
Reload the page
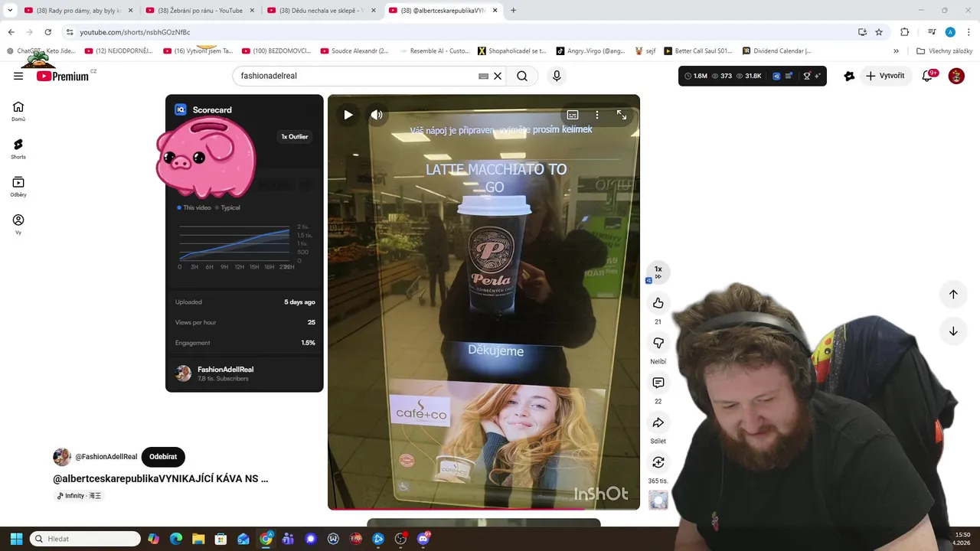[x=47, y=32]
